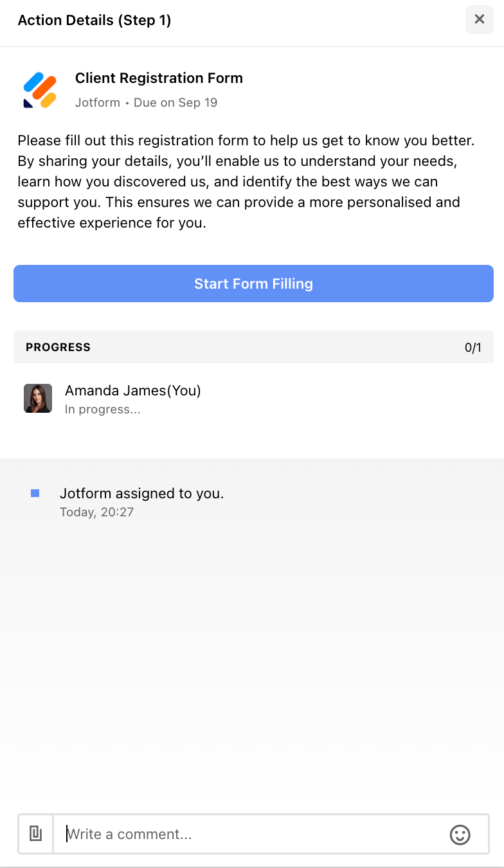Click the Due on Sep 19 date

[175, 103]
